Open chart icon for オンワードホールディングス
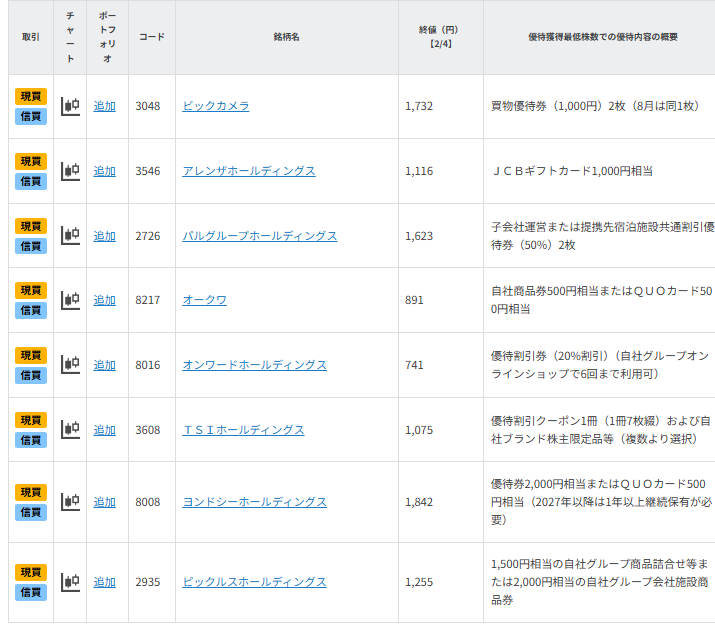Screen dimensions: 715x634 click(70, 365)
